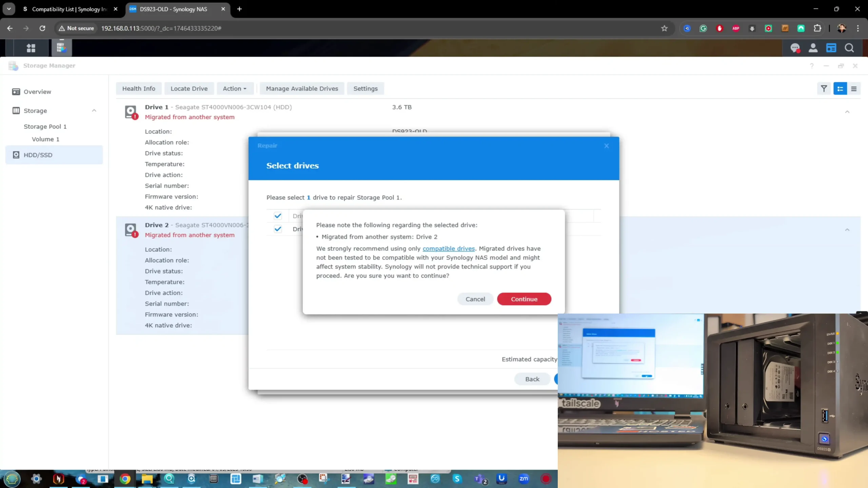Image resolution: width=868 pixels, height=488 pixels.
Task: Click the Locate Drive button
Action: point(189,89)
